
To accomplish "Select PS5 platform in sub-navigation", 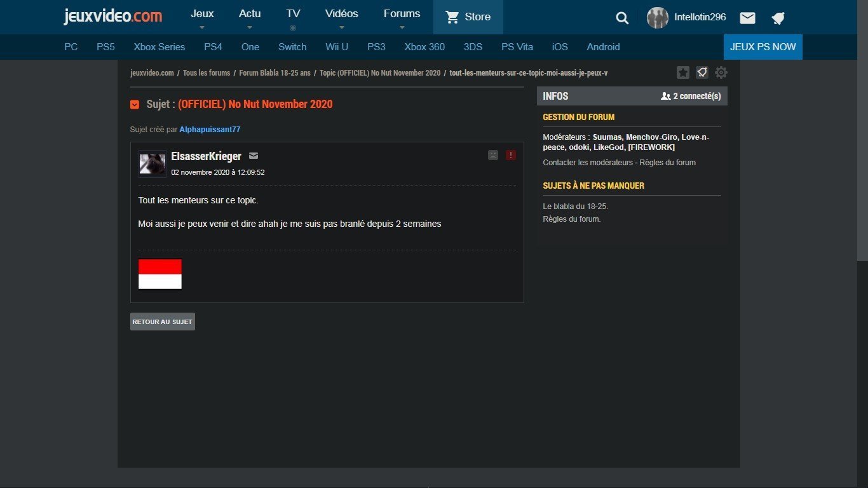I will click(x=105, y=47).
